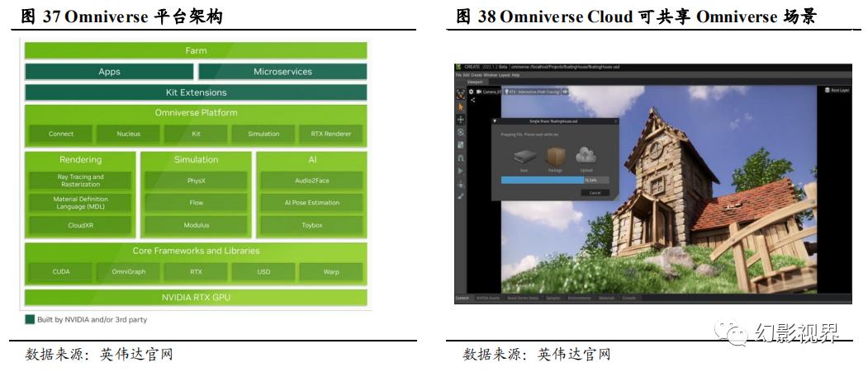The width and height of the screenshot is (868, 372).
Task: Click the Connect box
Action: coord(61,134)
